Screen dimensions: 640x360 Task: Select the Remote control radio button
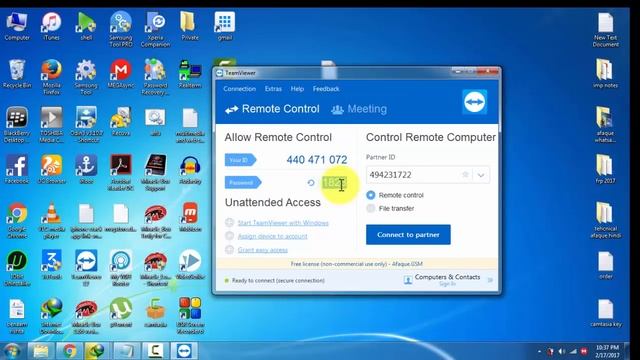point(371,195)
